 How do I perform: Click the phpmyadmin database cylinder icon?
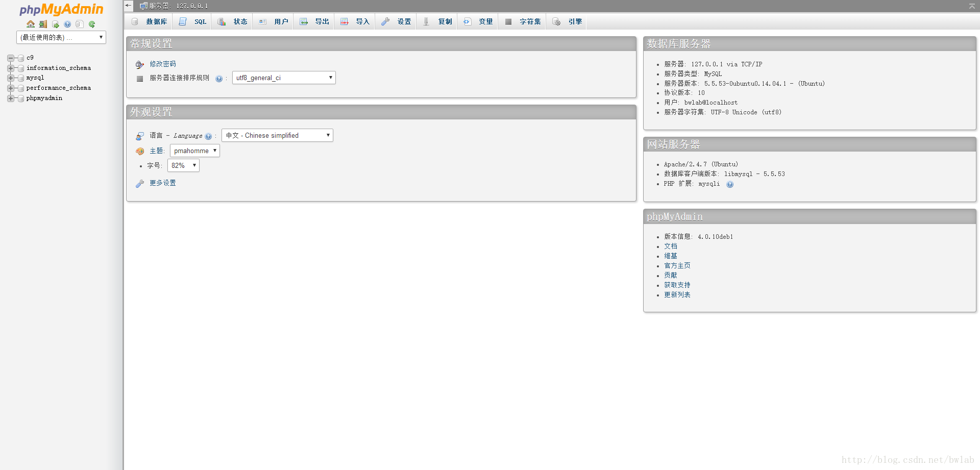tap(21, 98)
